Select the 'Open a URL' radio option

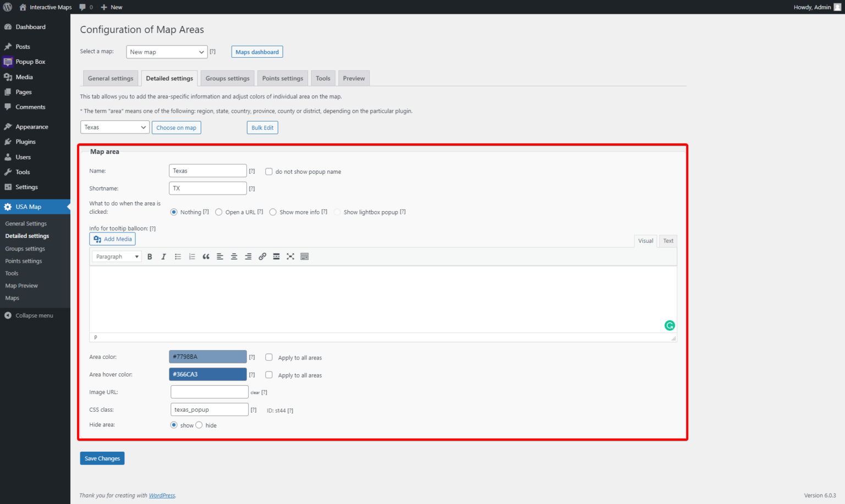click(x=219, y=212)
